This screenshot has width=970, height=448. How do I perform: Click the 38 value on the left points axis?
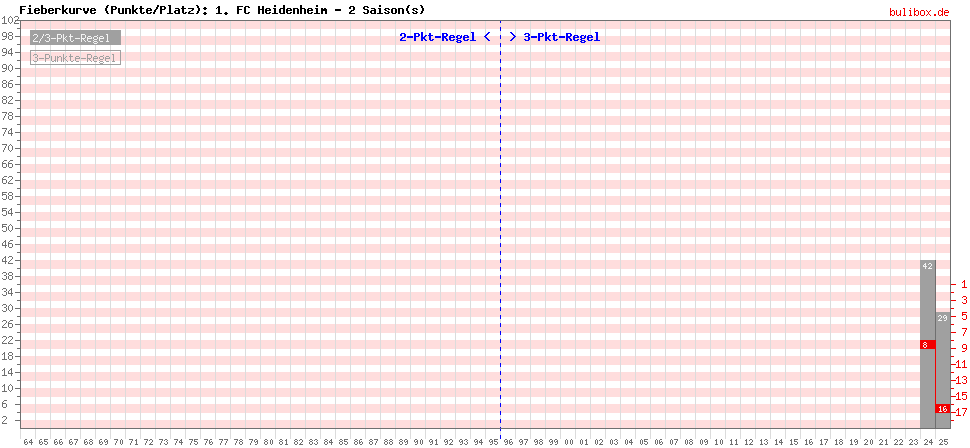point(9,277)
